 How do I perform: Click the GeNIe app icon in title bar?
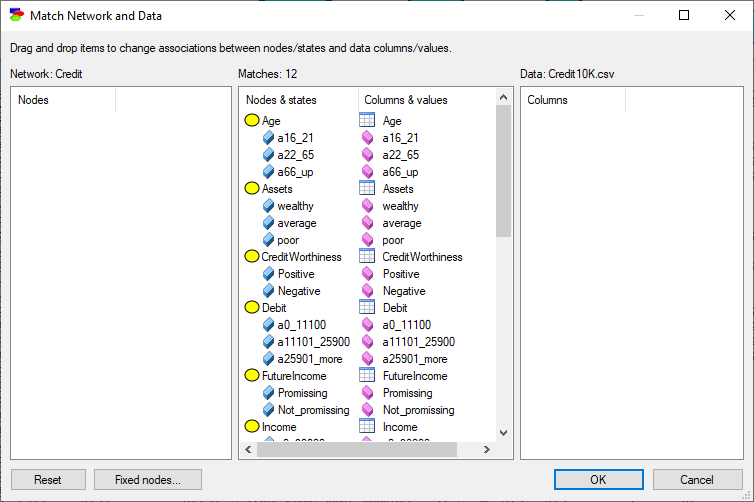point(16,15)
